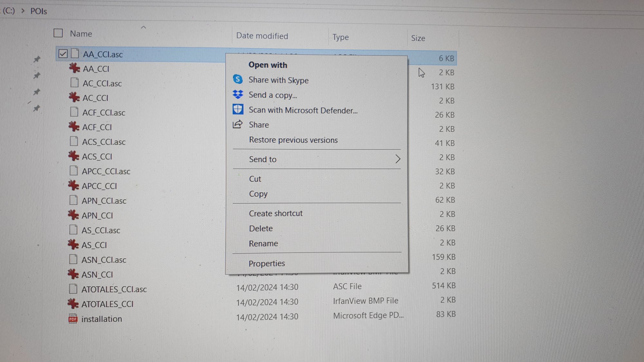The image size is (644, 362).
Task: Click blank file icon of ATOTALES_CCI.asc
Action: 73,289
